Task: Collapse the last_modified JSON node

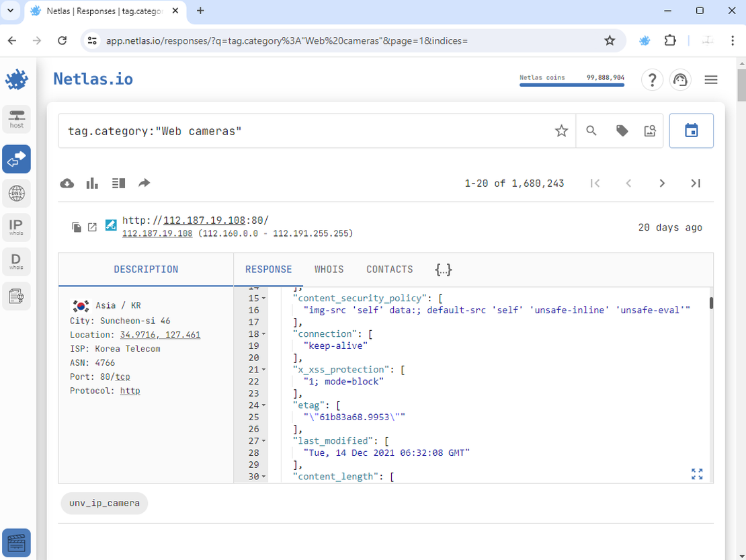Action: point(263,441)
